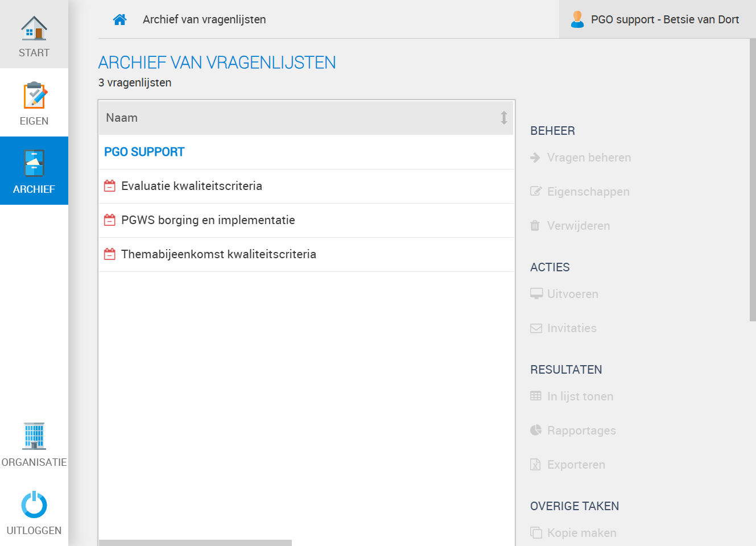Sort list by Naam column arrows
The width and height of the screenshot is (756, 546).
[x=504, y=118]
